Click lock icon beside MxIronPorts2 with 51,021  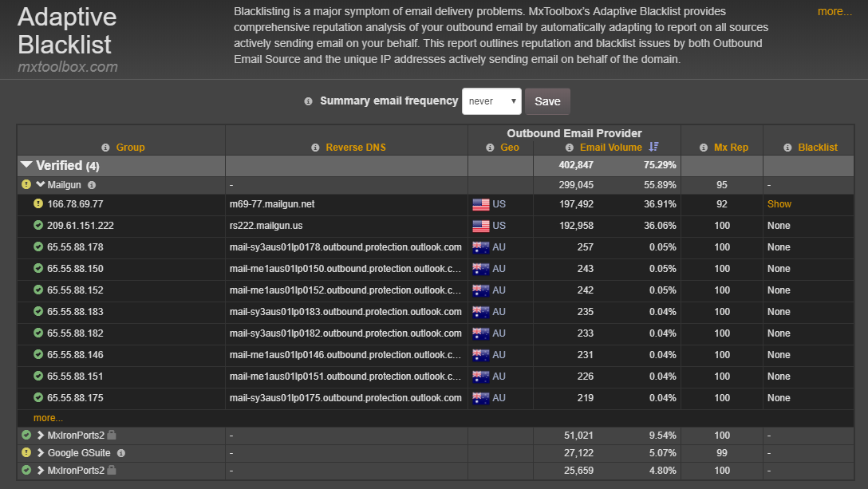[x=112, y=435]
